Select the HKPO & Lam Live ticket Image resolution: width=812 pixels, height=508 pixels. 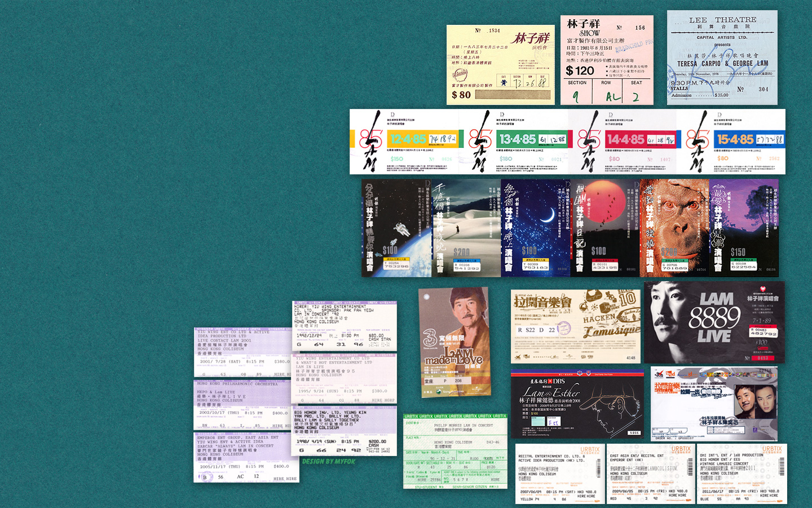[244, 405]
